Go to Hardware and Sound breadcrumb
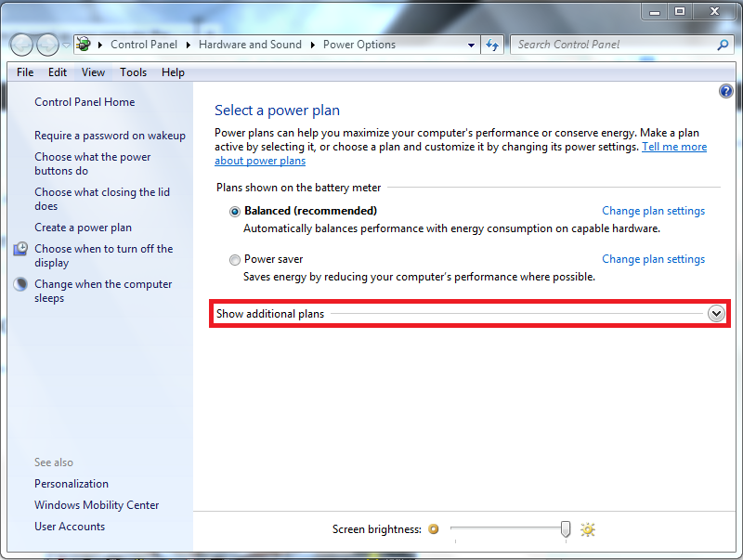 click(x=250, y=45)
